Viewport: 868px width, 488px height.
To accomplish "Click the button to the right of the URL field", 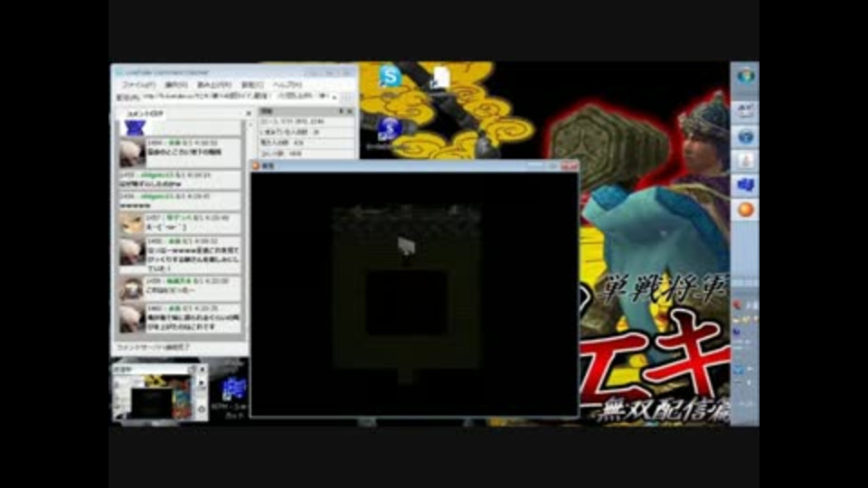I will 347,97.
